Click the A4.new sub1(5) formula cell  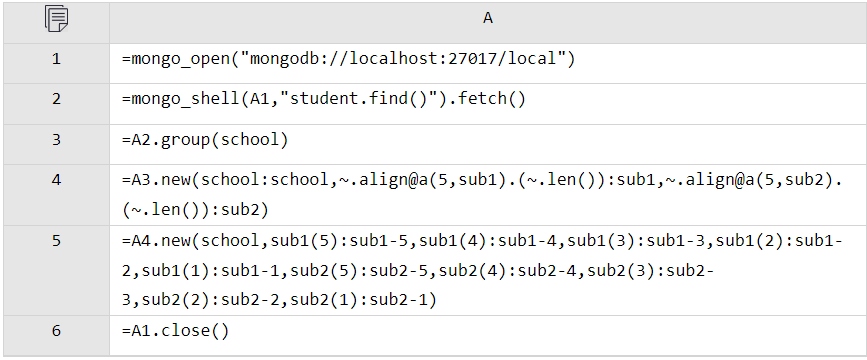[x=488, y=270]
